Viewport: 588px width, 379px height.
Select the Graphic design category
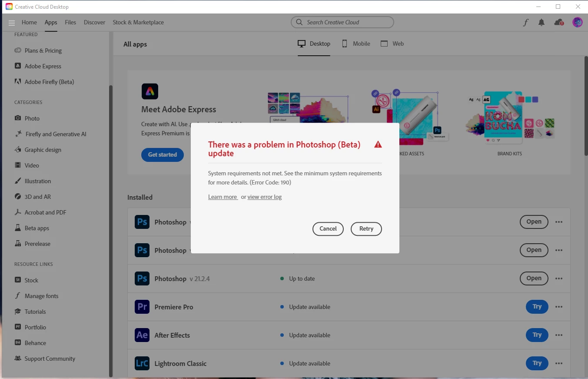click(x=38, y=150)
